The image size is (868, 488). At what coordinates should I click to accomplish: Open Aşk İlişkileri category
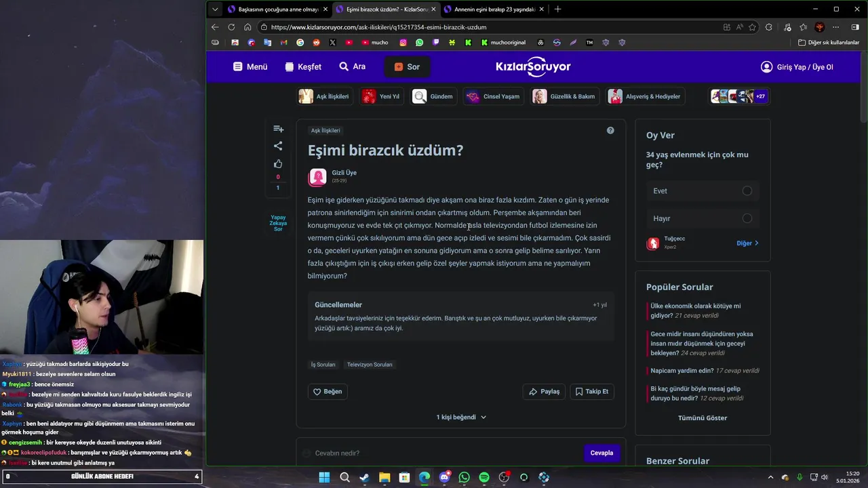324,96
